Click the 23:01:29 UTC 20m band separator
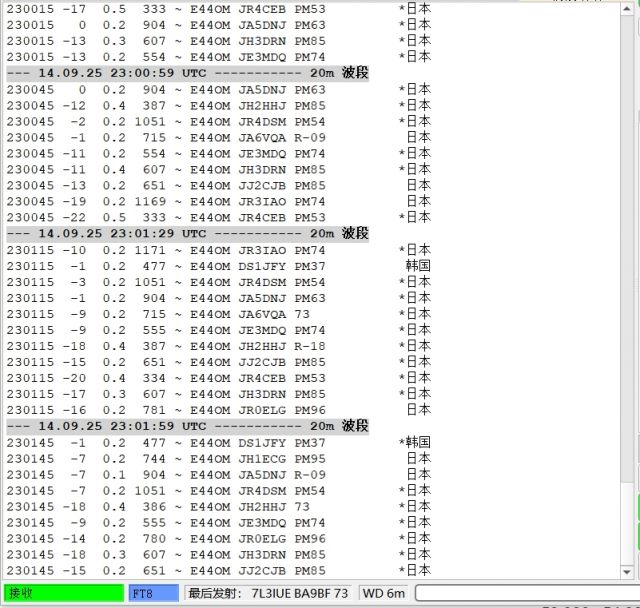Viewport: 640px width, 608px height. pyautogui.click(x=188, y=233)
